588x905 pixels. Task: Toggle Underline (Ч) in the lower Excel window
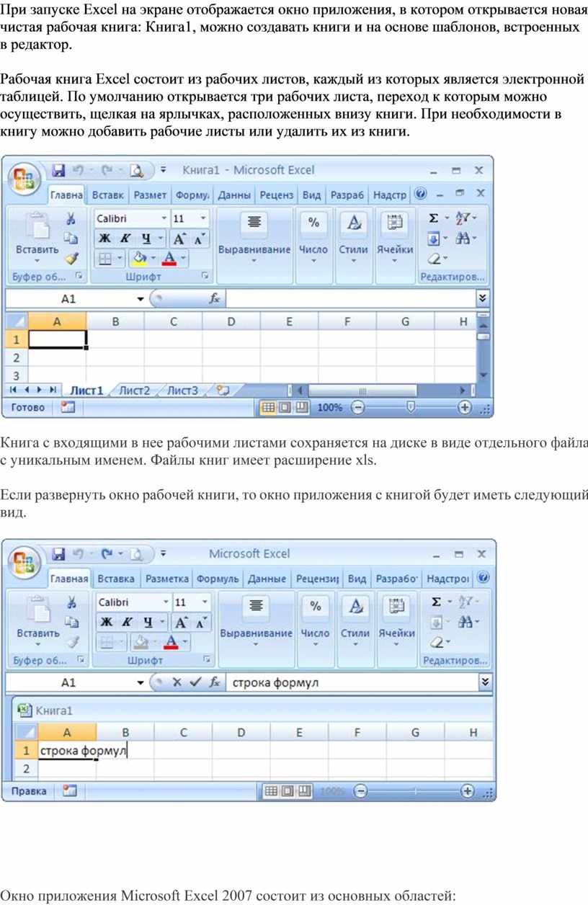pyautogui.click(x=147, y=622)
